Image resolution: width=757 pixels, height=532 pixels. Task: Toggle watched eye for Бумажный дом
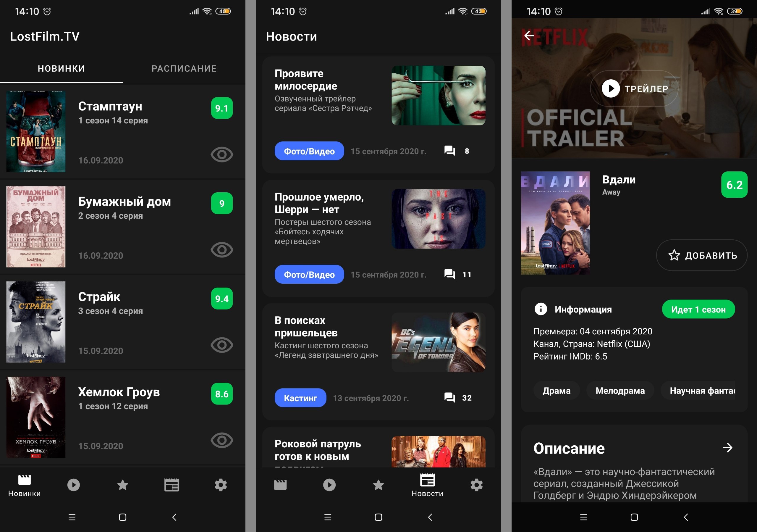click(221, 250)
